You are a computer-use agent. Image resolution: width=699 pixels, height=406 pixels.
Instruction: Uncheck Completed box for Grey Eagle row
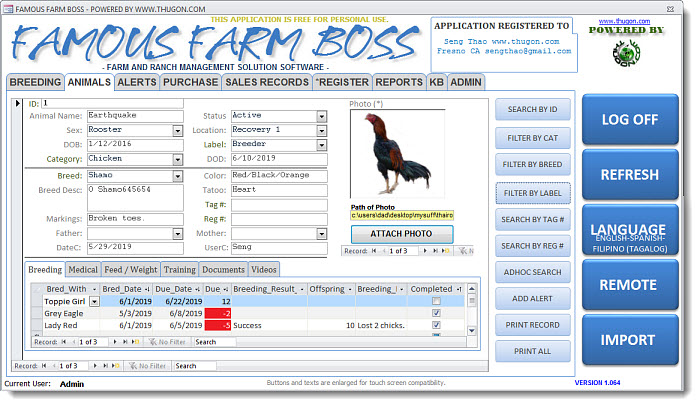pos(435,313)
